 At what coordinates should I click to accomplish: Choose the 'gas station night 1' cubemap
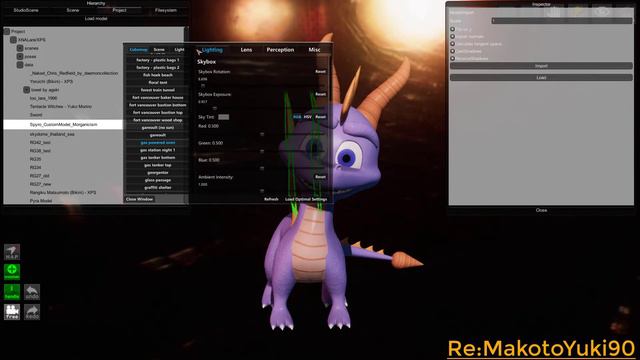click(158, 150)
